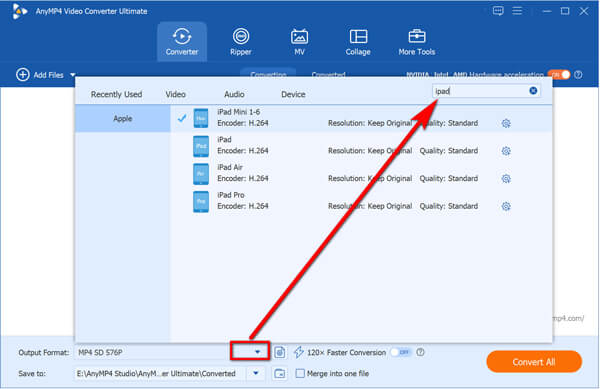
Task: Click Add Files button label
Action: click(49, 75)
